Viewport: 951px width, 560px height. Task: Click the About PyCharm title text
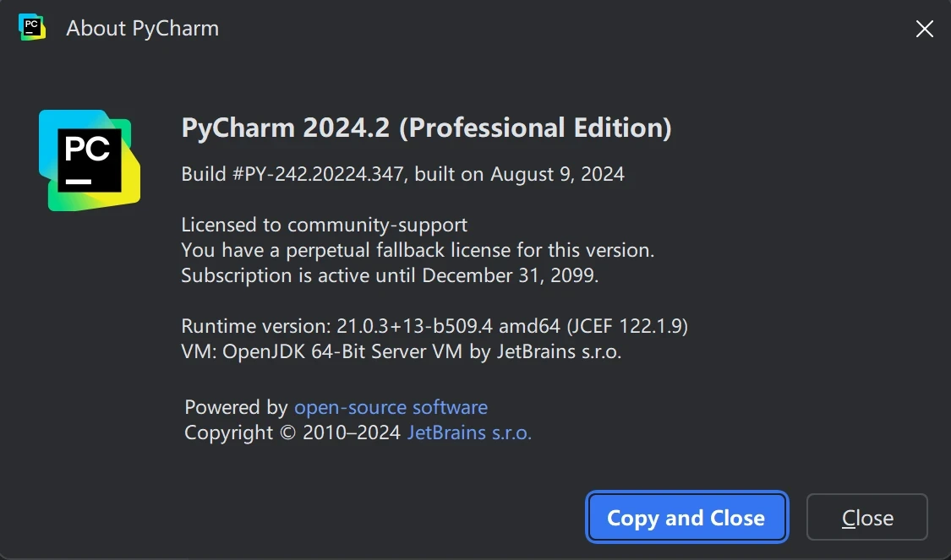[142, 28]
